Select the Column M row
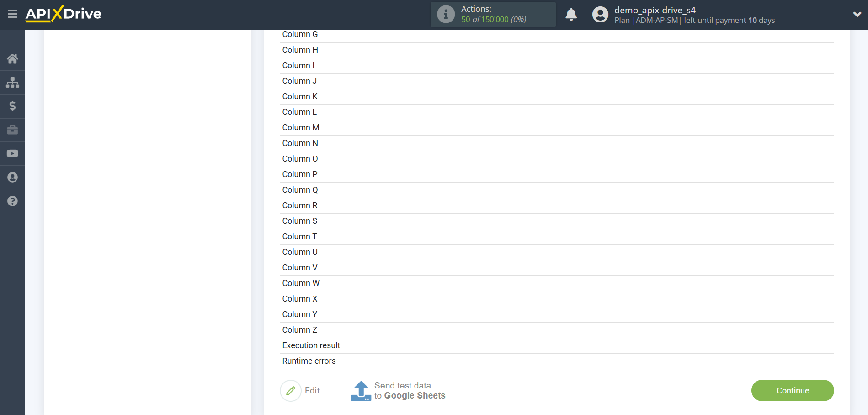The width and height of the screenshot is (868, 415). 557,128
